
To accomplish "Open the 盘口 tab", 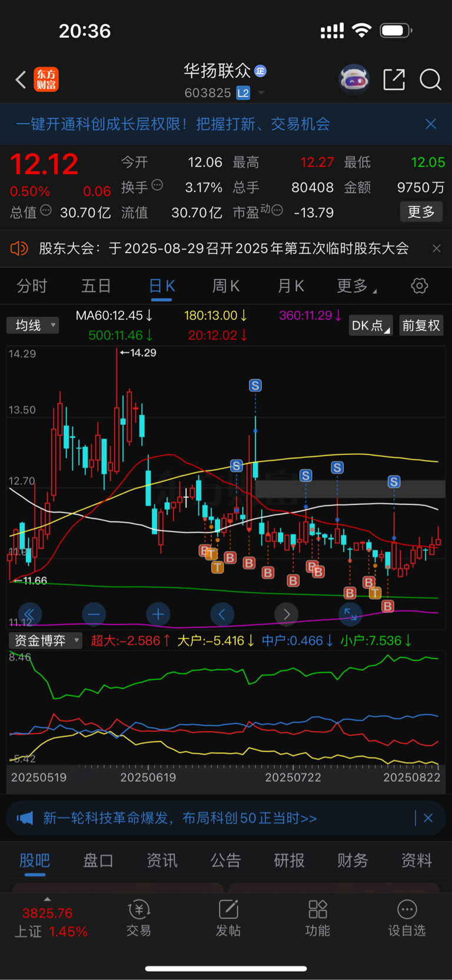I will (98, 861).
